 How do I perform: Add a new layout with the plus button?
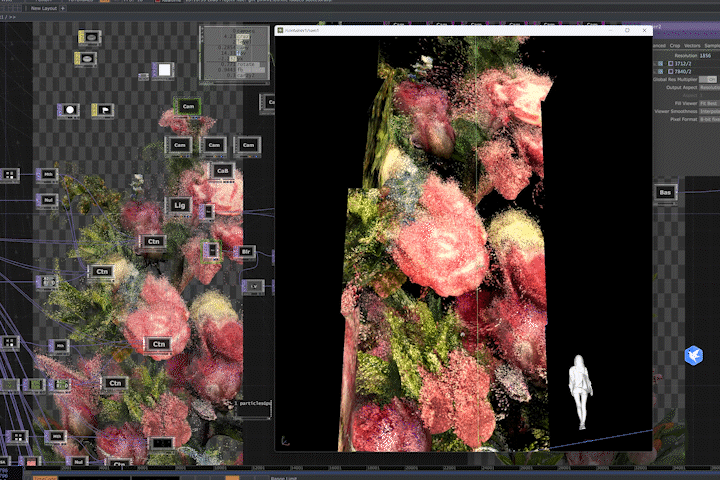(x=63, y=8)
